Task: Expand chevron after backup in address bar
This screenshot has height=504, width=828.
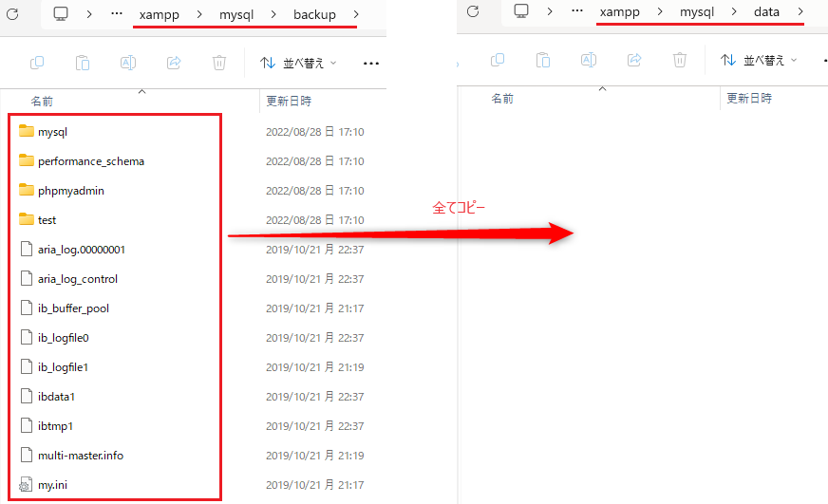Action: (356, 14)
